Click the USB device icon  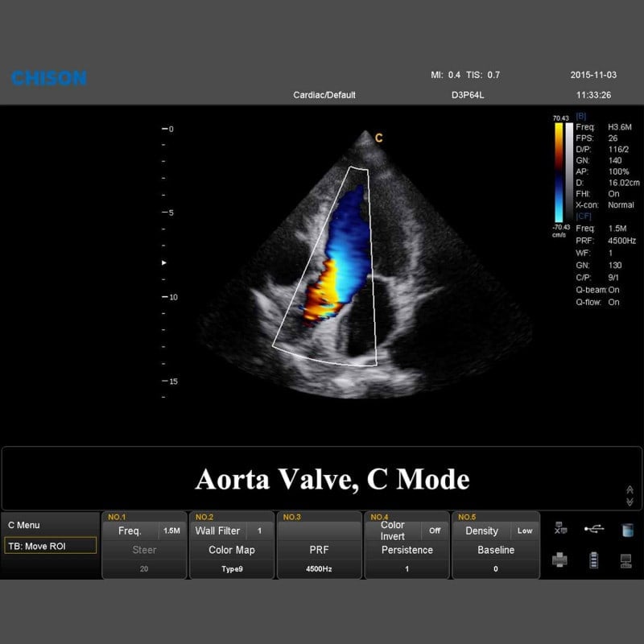pos(593,528)
